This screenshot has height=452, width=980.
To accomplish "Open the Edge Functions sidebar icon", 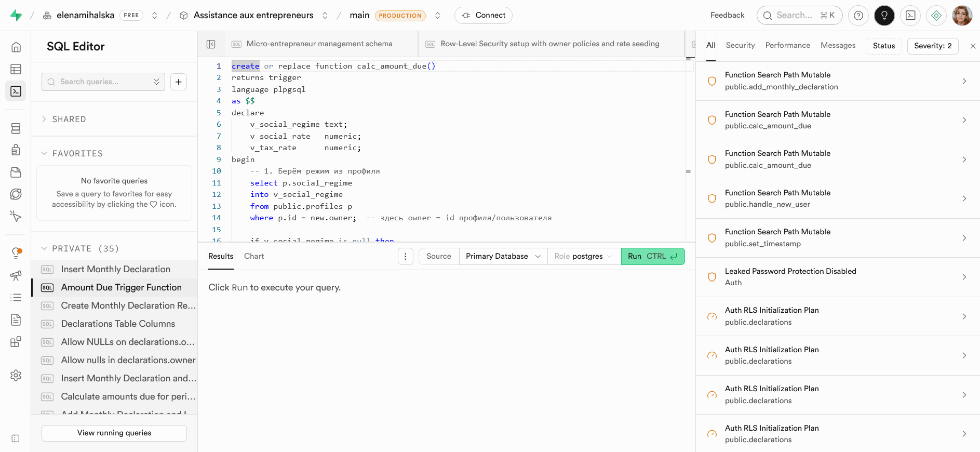I will (16, 194).
